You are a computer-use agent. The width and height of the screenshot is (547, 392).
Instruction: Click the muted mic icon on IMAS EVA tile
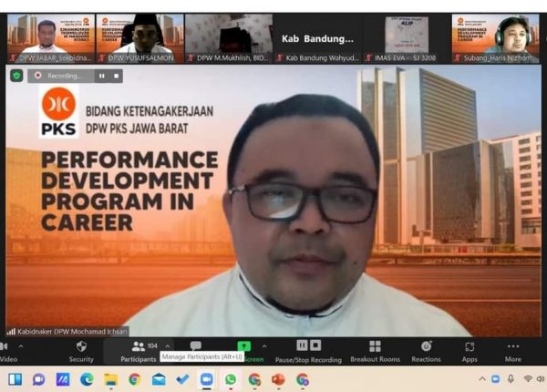[368, 58]
